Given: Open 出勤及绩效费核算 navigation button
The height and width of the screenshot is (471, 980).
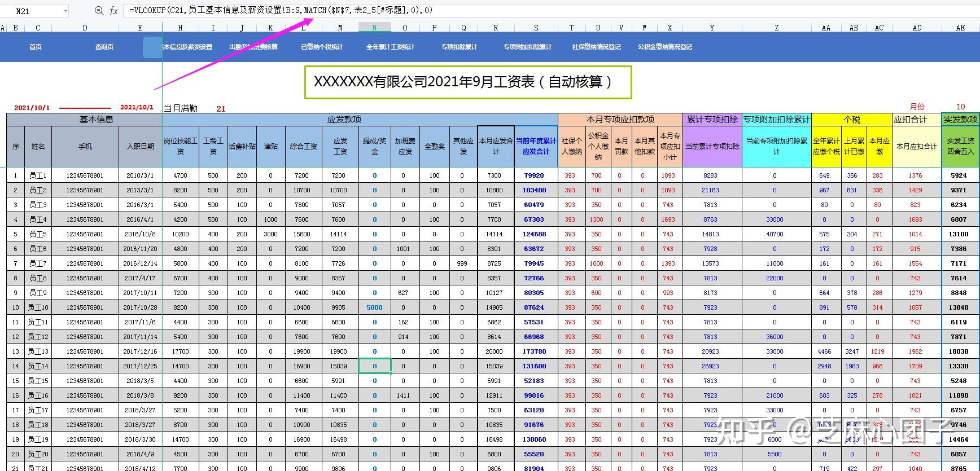Looking at the screenshot, I should tap(253, 47).
